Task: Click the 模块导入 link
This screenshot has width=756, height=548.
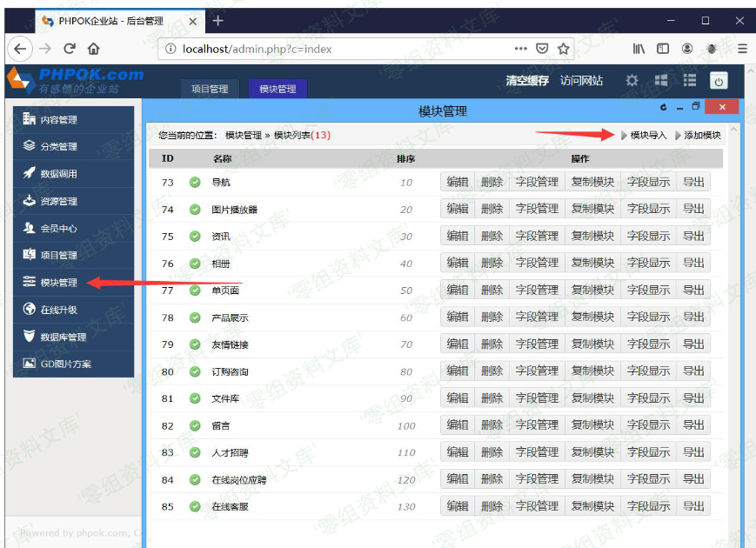Action: [x=647, y=135]
